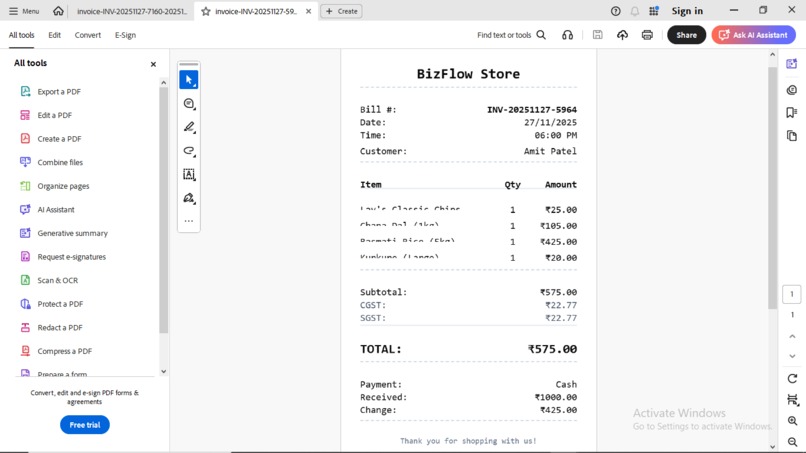Select Combine files tool
806x453 pixels.
(x=51, y=162)
